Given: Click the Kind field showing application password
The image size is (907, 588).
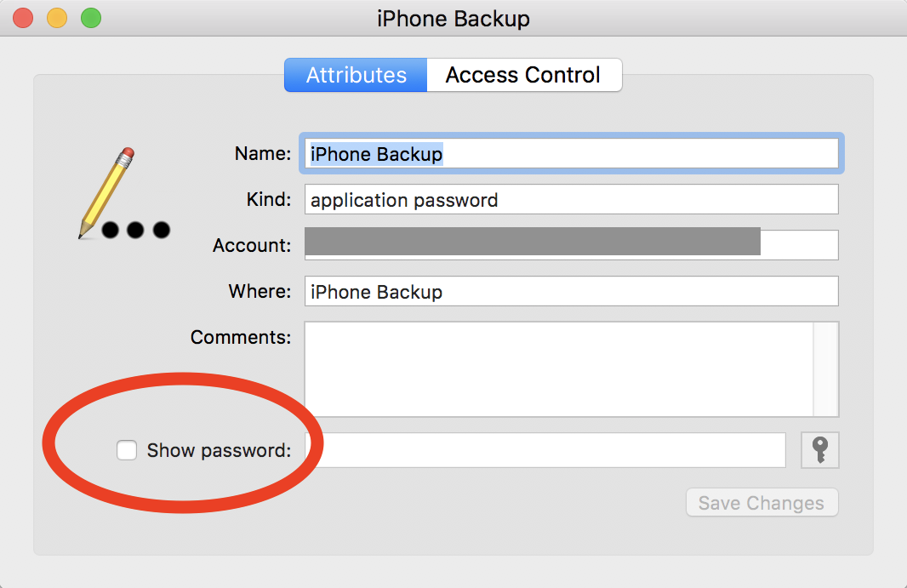Looking at the screenshot, I should pyautogui.click(x=572, y=199).
